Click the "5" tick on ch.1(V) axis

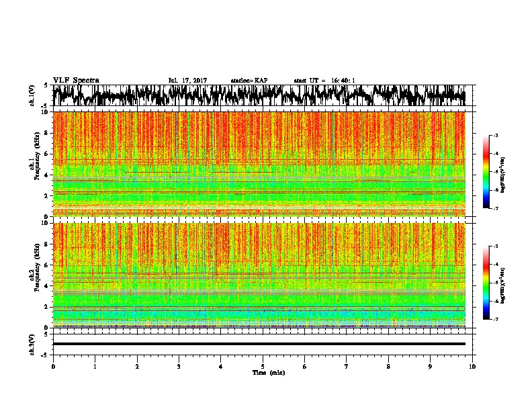click(46, 85)
